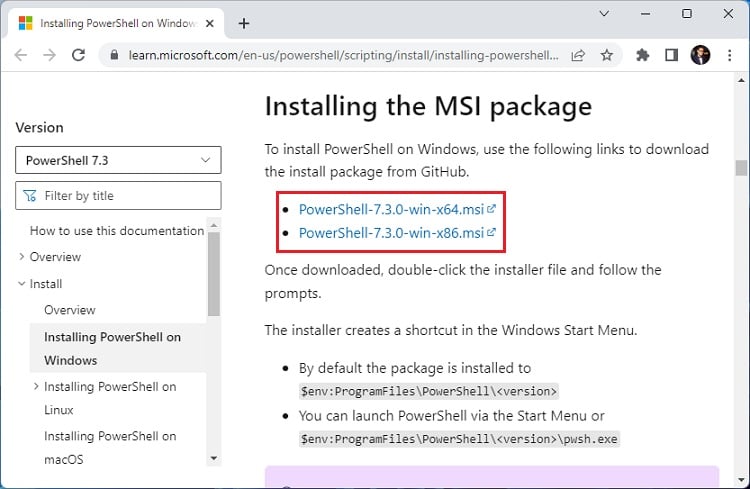Go forward to the next page
This screenshot has width=750, height=489.
click(50, 56)
